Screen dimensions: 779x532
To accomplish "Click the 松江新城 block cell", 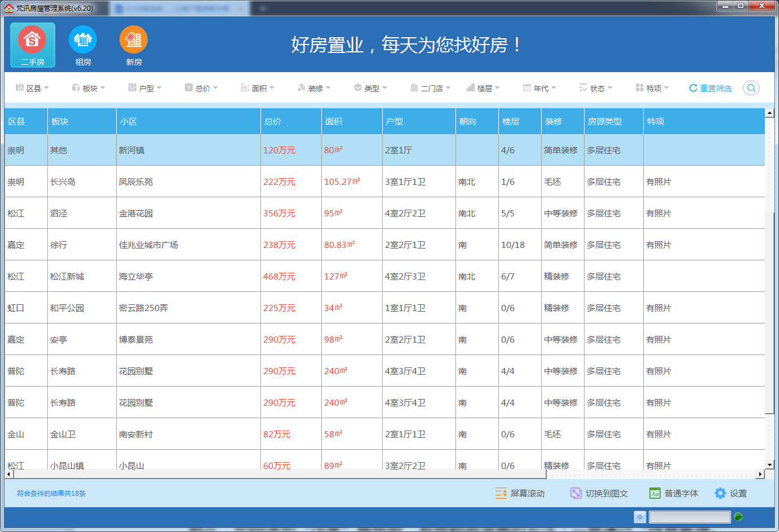I will tap(82, 276).
